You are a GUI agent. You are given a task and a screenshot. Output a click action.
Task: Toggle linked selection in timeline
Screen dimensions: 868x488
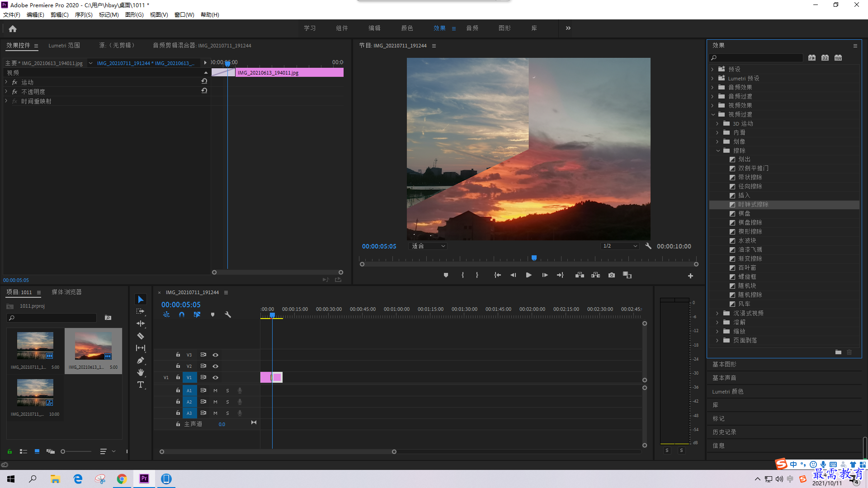[197, 314]
